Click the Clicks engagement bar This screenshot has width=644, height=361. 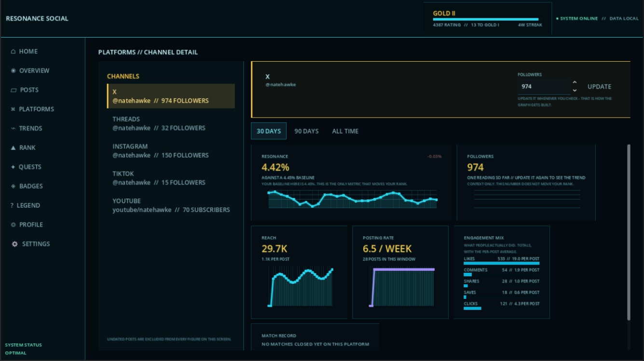pos(472,308)
